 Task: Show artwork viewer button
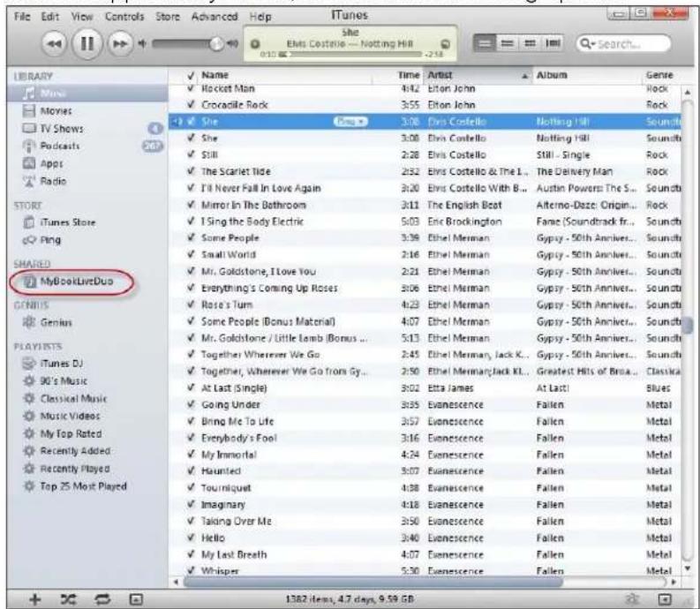point(136,599)
